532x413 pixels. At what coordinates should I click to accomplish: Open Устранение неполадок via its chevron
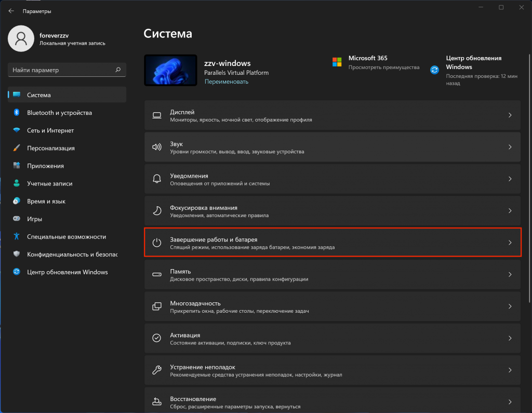pyautogui.click(x=510, y=370)
